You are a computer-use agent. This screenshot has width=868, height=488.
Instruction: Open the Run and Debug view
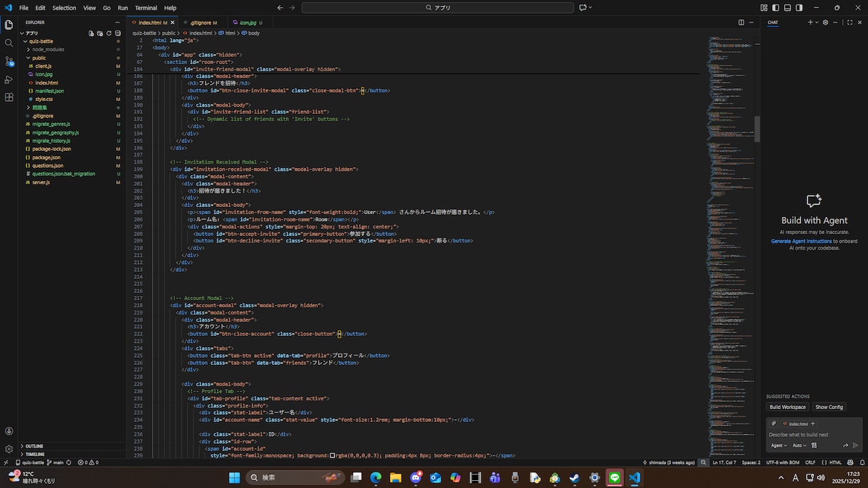click(9, 80)
